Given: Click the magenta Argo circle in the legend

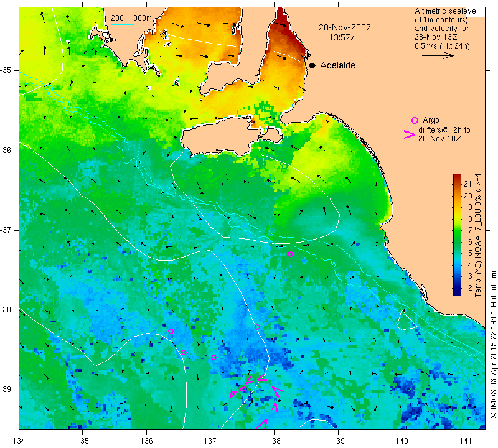Looking at the screenshot, I should (x=415, y=120).
